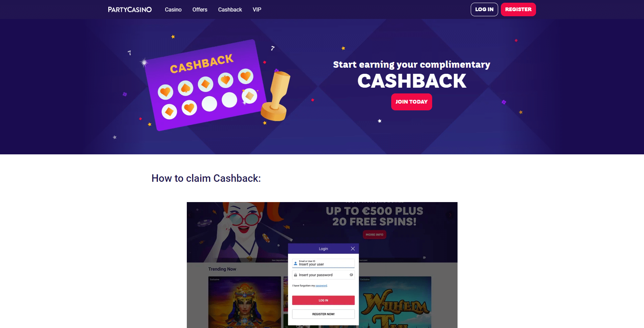Go to the Cashback page
This screenshot has height=328, width=644.
(230, 9)
